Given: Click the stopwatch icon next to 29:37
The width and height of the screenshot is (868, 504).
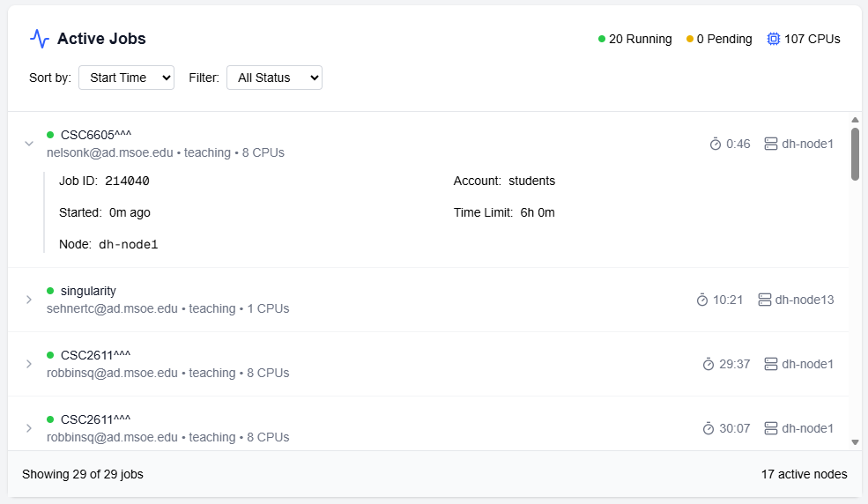Looking at the screenshot, I should click(x=708, y=364).
